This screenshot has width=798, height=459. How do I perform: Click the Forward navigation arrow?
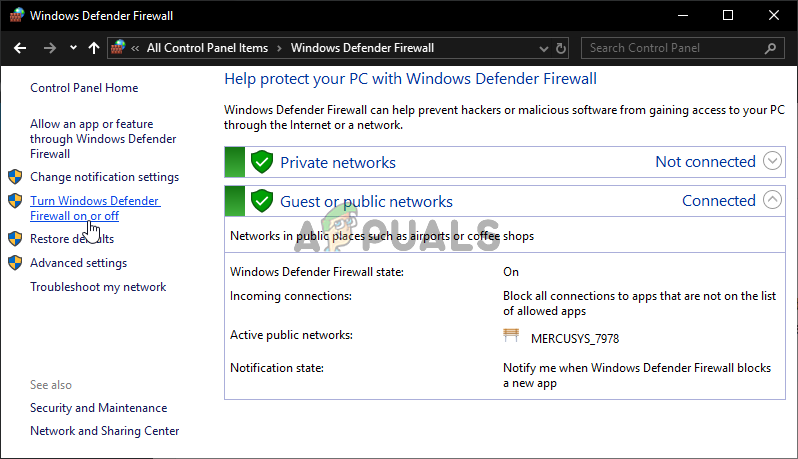50,48
